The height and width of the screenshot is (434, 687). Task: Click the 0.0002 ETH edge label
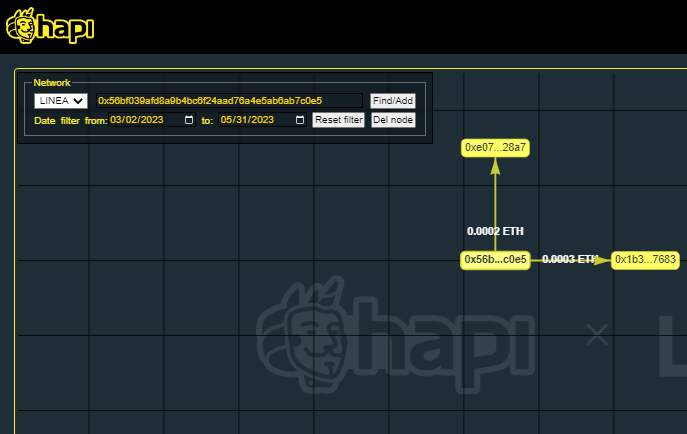tap(495, 231)
